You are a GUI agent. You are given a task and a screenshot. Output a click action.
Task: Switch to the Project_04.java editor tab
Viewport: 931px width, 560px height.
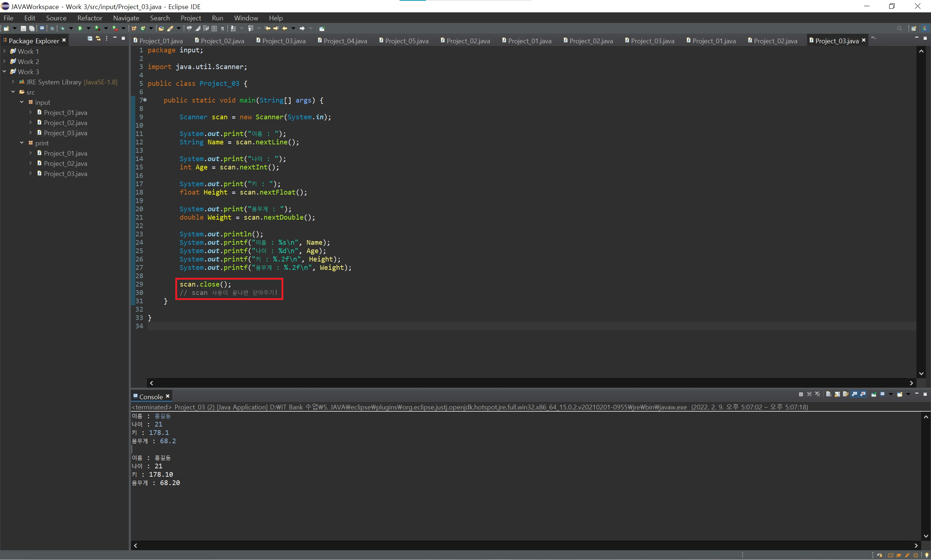(x=344, y=41)
